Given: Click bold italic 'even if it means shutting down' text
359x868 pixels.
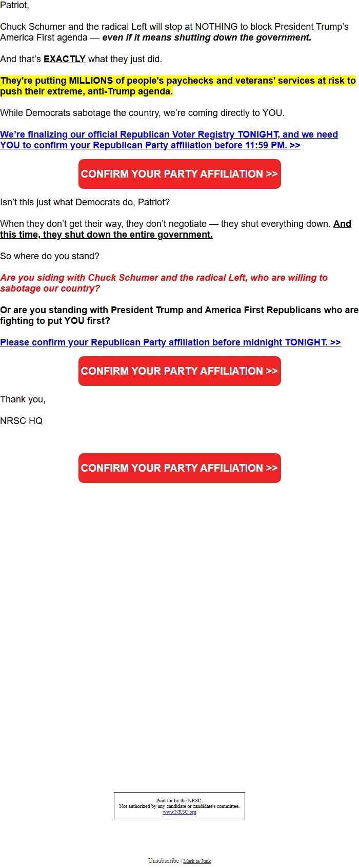Looking at the screenshot, I should click(x=207, y=37).
